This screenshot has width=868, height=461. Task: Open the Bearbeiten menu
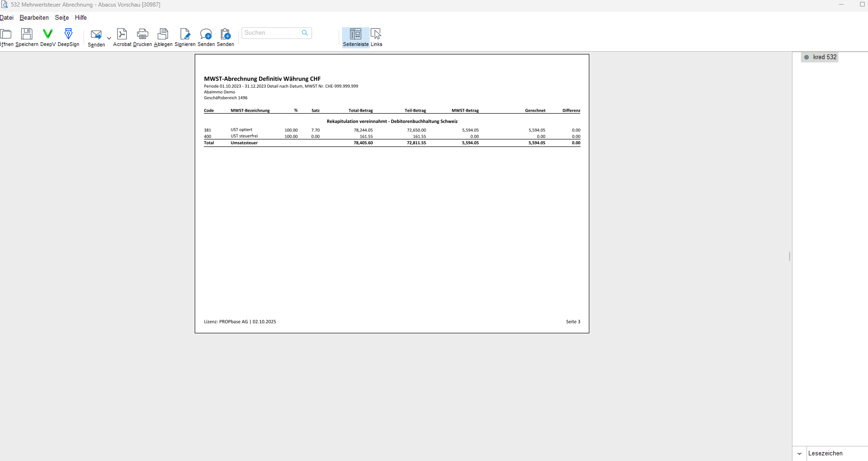click(34, 18)
